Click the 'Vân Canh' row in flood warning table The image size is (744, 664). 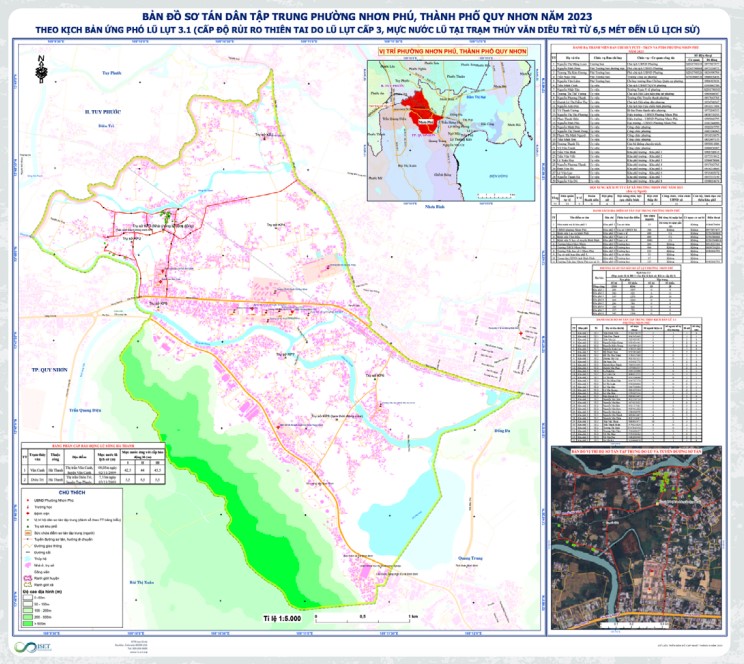coord(93,469)
